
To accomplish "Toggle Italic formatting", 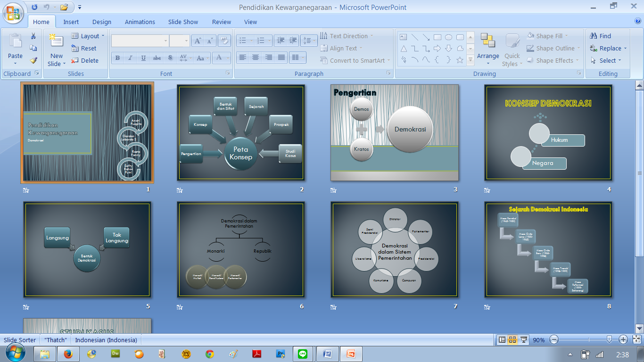I will (x=130, y=58).
